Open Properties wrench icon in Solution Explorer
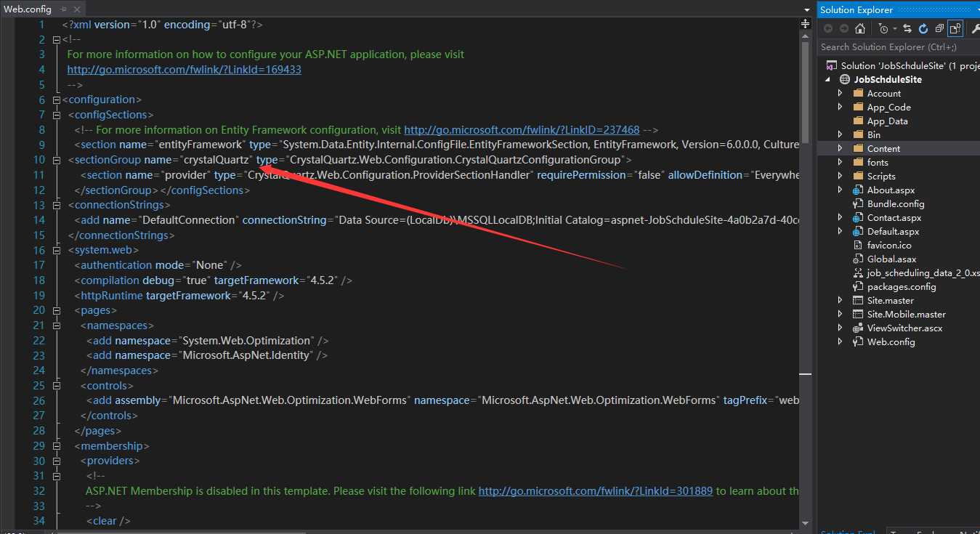The width and height of the screenshot is (980, 534). (975, 28)
